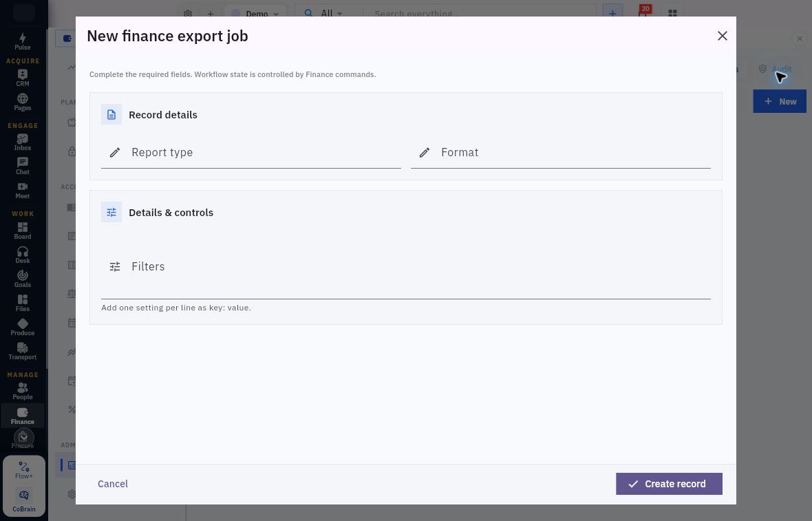812x521 pixels.
Task: Go to Pages in sidebar
Action: coord(22,102)
